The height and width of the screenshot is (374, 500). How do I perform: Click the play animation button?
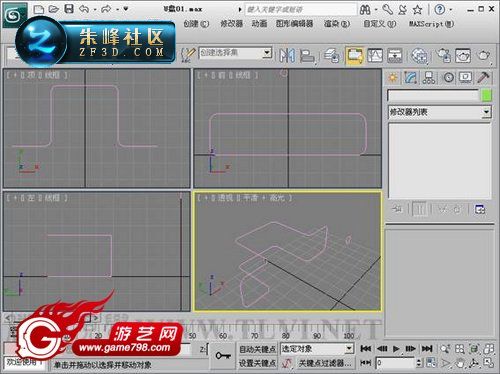[396, 349]
